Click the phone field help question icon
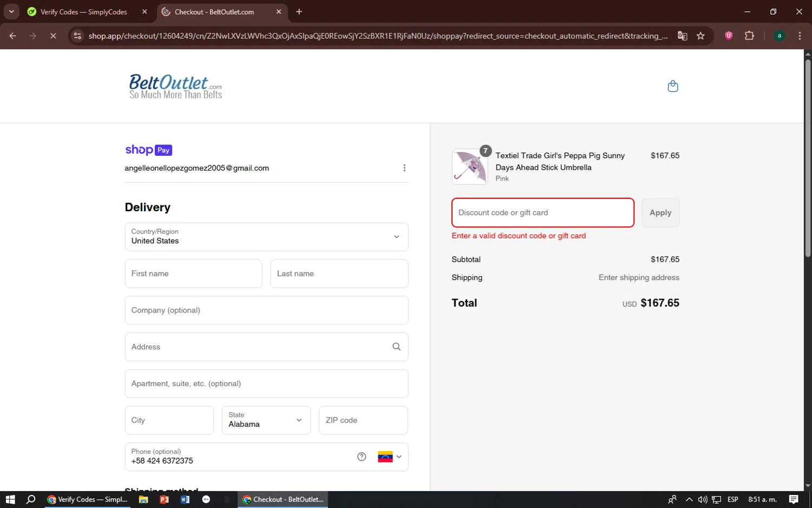 coord(362,457)
